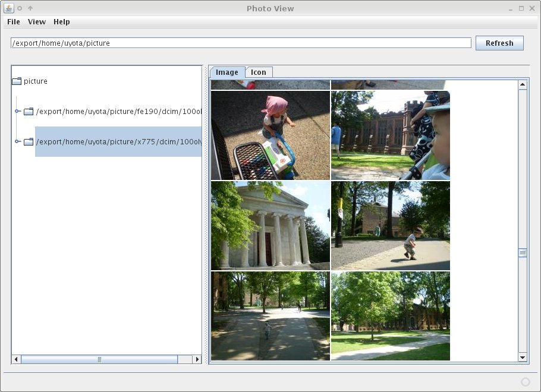Close the Photo View window

[x=532, y=8]
